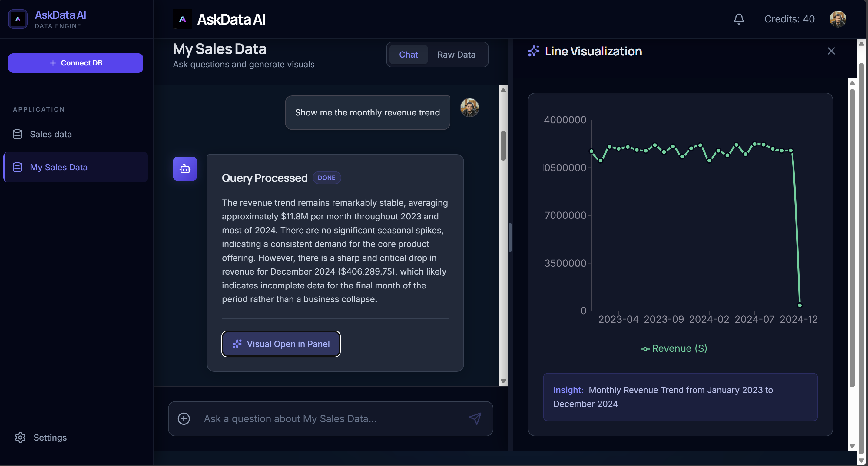The width and height of the screenshot is (868, 466).
Task: Click the chat scrollbar thumb
Action: pos(503,146)
